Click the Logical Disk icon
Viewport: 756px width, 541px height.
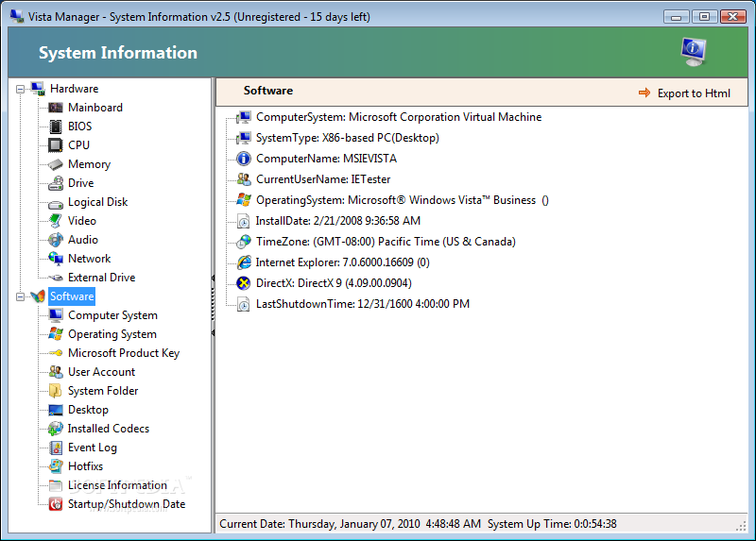point(56,204)
